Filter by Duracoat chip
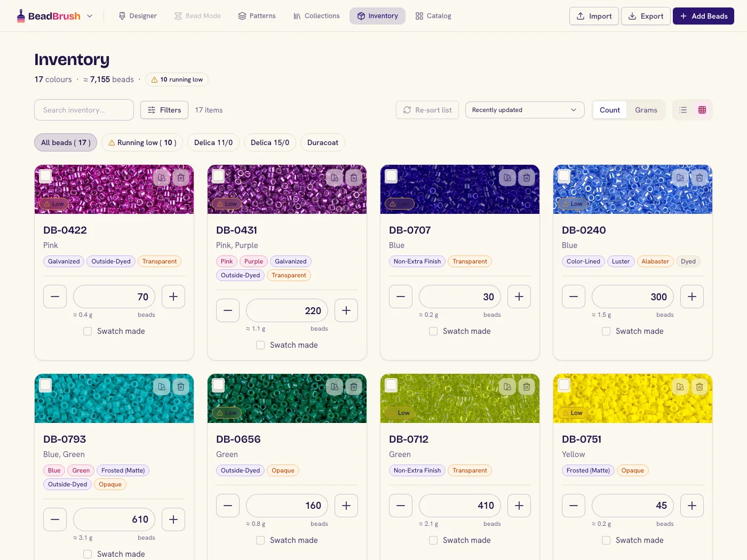 pyautogui.click(x=323, y=142)
